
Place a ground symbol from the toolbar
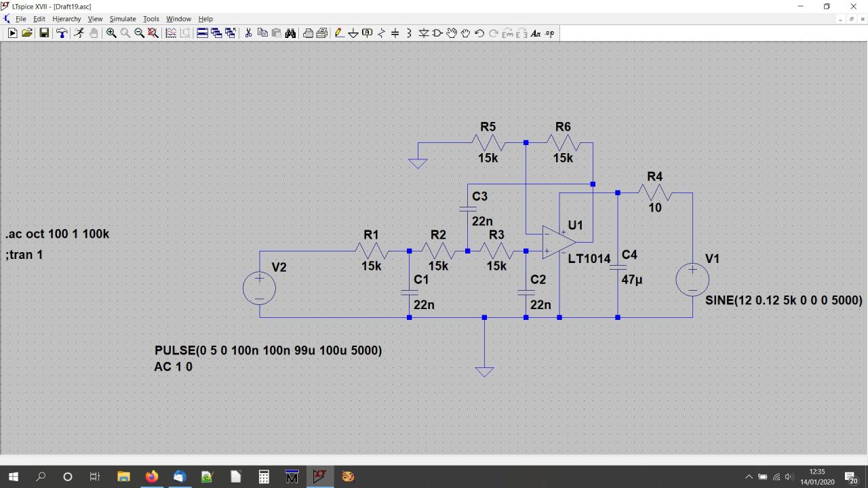pyautogui.click(x=353, y=33)
